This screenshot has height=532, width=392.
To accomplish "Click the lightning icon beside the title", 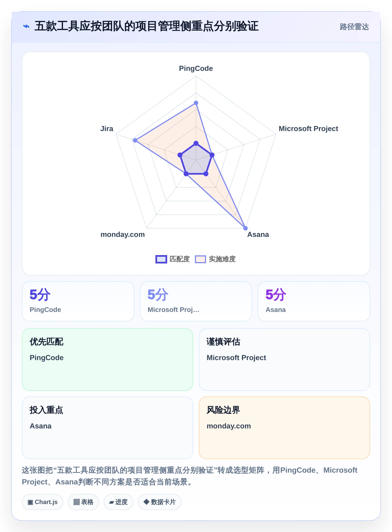I will 26,27.
